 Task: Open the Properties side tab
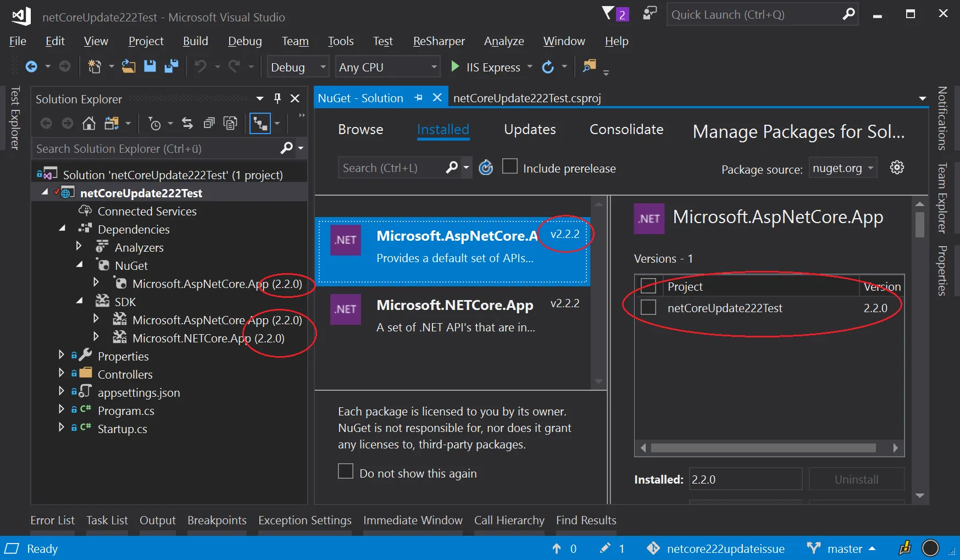coord(942,270)
